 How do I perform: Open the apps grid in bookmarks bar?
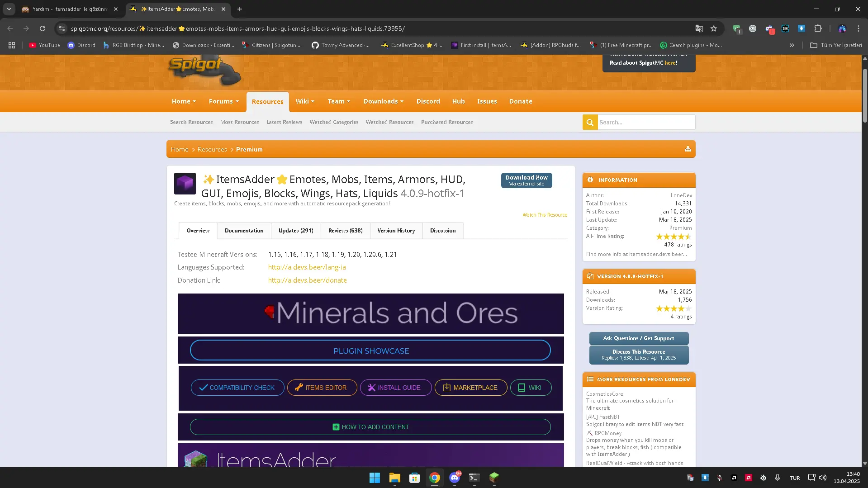coord(12,45)
